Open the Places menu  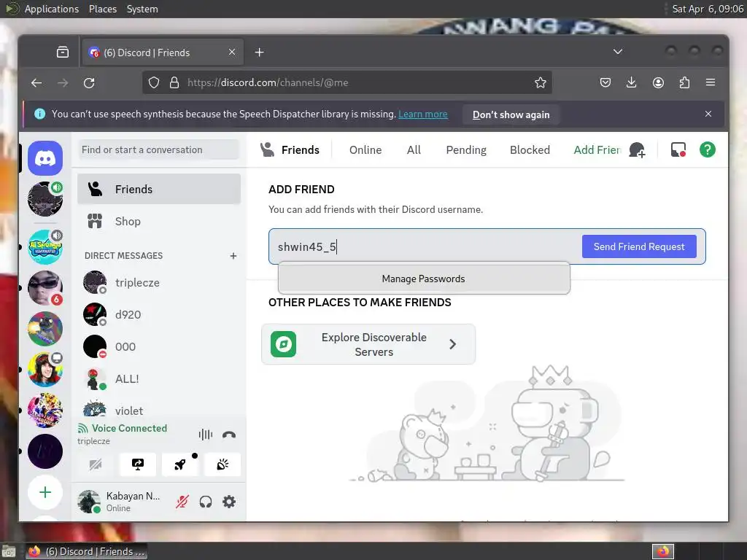point(103,9)
